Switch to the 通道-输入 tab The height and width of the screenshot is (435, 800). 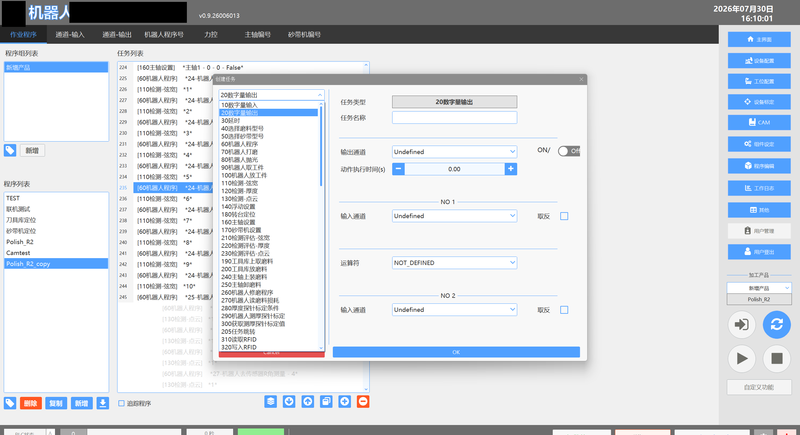coord(70,35)
